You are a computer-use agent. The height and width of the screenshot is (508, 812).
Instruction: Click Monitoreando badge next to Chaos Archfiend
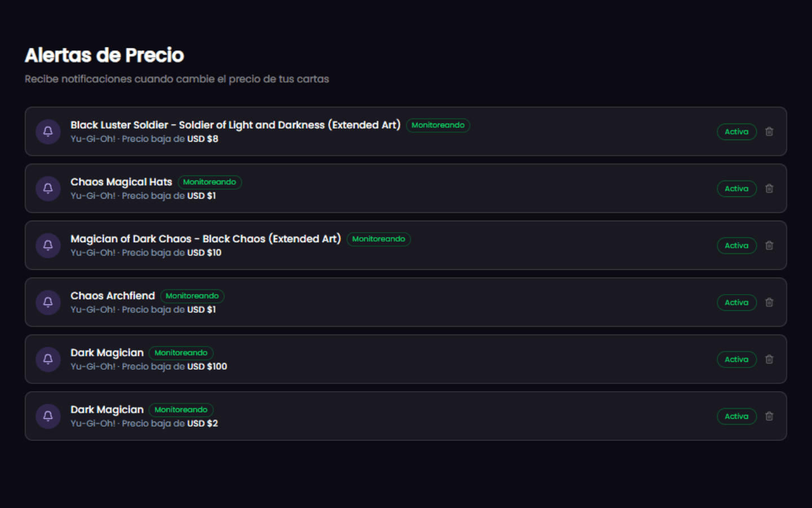pos(192,296)
